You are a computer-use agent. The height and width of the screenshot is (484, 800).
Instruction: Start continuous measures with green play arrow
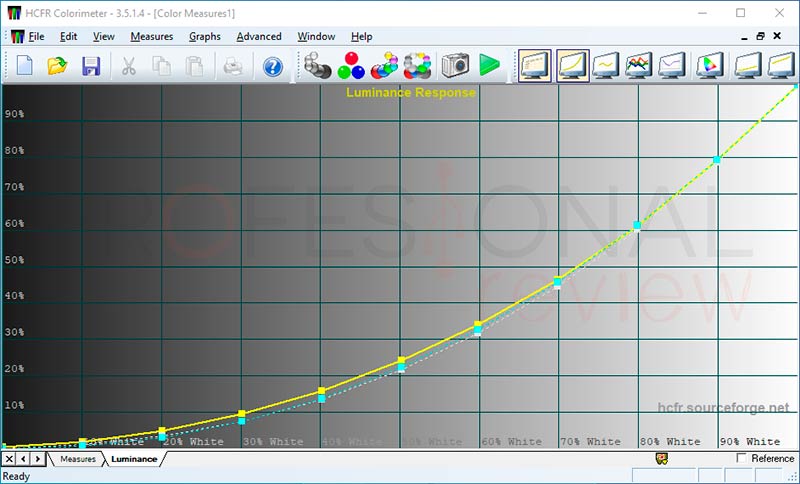pos(489,65)
